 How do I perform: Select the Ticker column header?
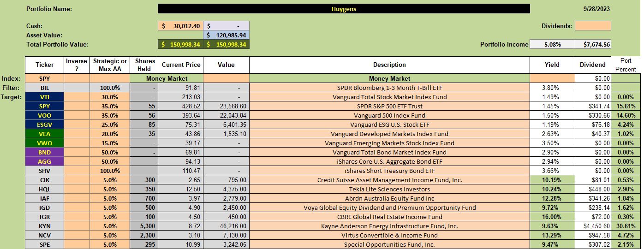pyautogui.click(x=45, y=65)
